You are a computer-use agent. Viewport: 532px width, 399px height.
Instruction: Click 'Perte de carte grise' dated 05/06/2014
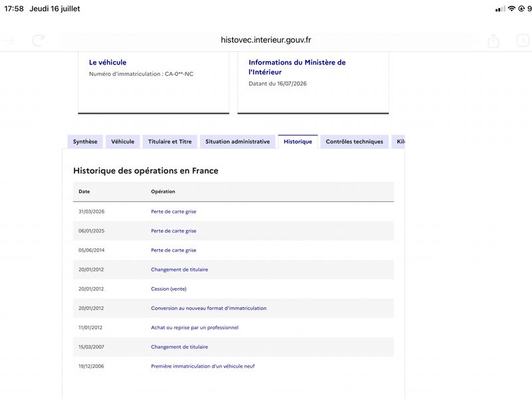click(174, 250)
